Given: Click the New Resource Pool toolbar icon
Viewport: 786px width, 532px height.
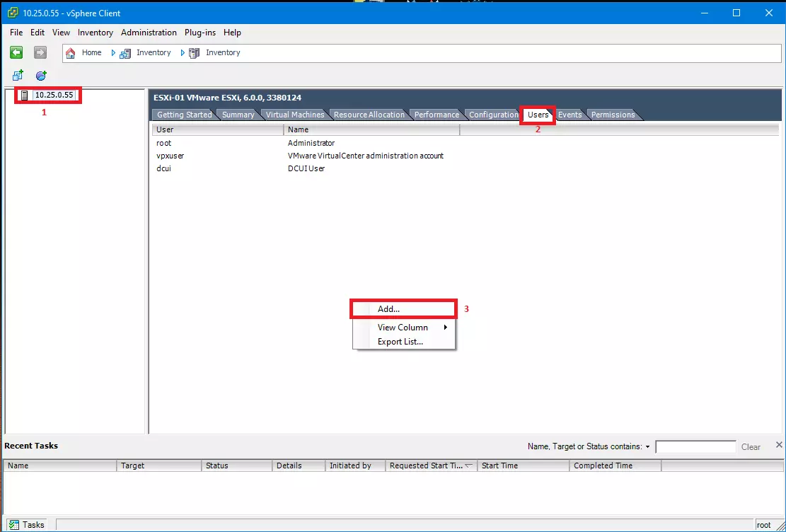Looking at the screenshot, I should 41,76.
